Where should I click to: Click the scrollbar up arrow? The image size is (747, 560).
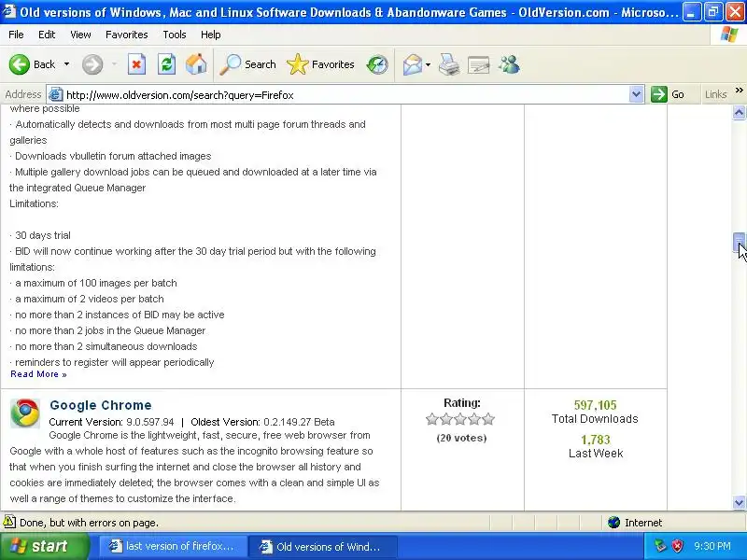(x=739, y=112)
